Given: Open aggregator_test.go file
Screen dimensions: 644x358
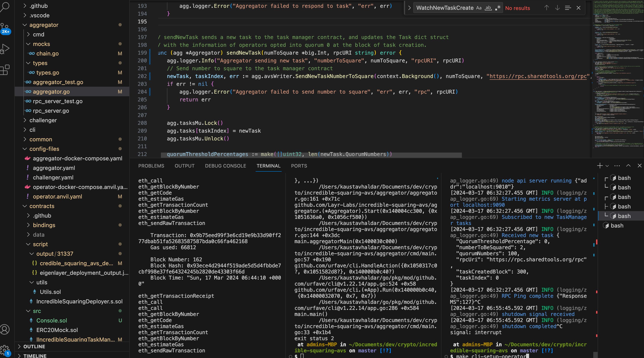Looking at the screenshot, I should coord(58,82).
